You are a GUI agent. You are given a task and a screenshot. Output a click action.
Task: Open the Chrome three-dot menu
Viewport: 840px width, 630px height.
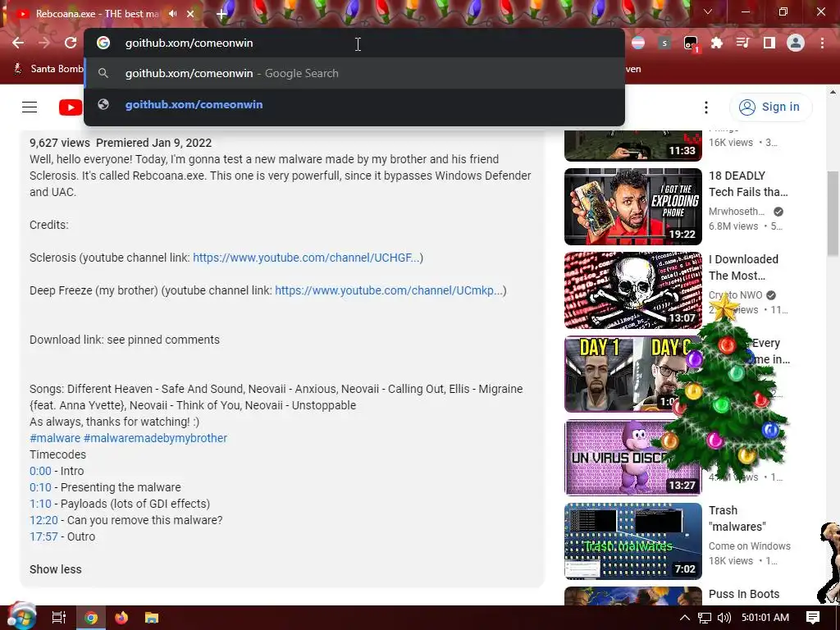tap(822, 43)
